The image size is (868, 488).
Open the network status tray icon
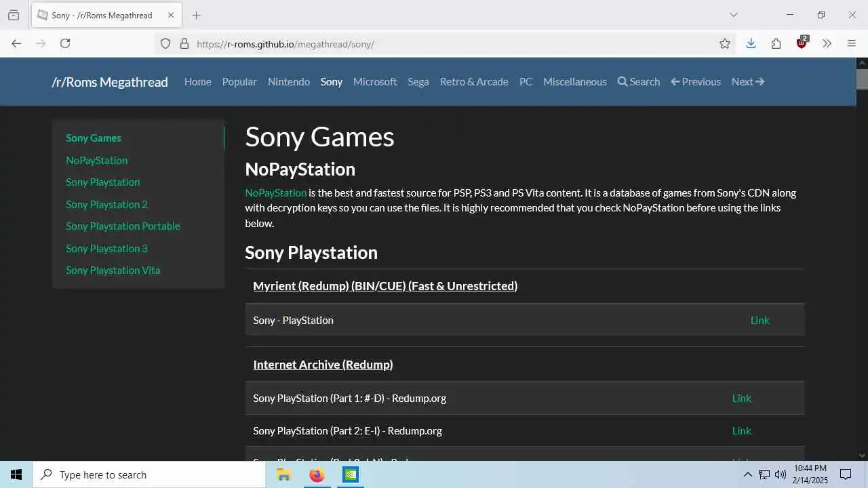764,474
